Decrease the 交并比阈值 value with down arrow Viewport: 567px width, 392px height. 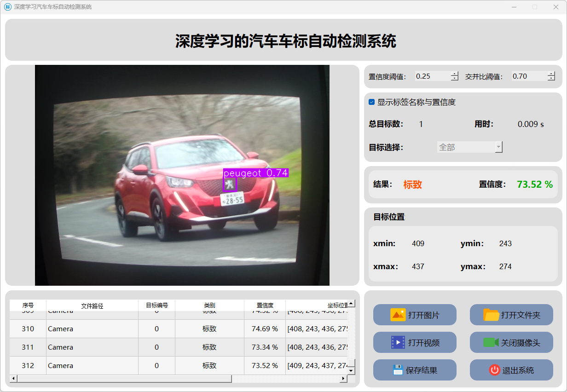[x=551, y=79]
